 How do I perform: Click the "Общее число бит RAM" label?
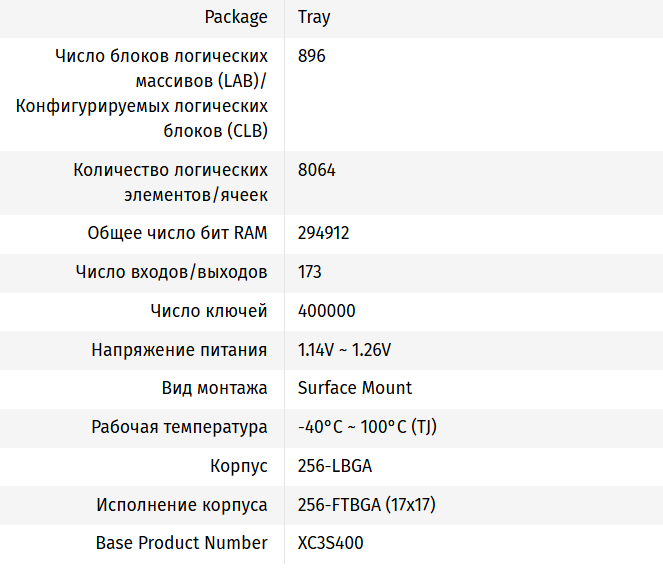click(x=178, y=233)
